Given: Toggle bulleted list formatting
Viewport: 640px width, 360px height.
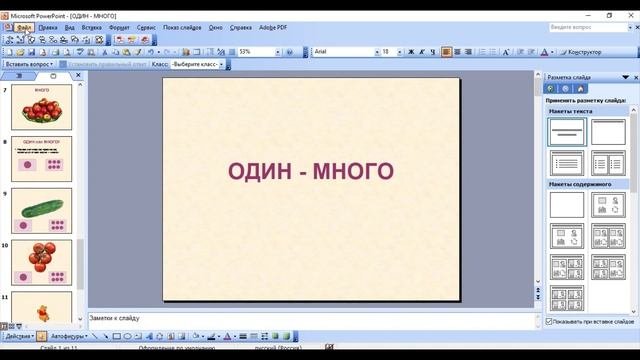Looking at the screenshot, I should (x=493, y=52).
